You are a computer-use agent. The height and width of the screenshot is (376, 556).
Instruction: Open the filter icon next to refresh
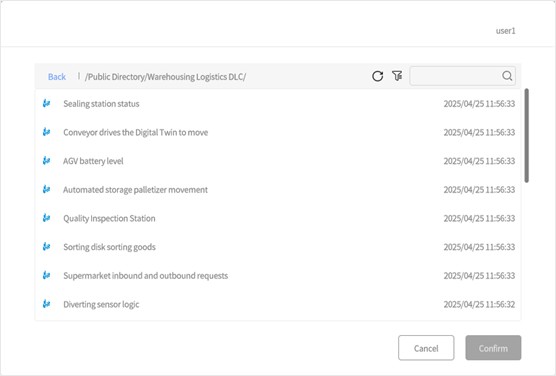pyautogui.click(x=397, y=76)
